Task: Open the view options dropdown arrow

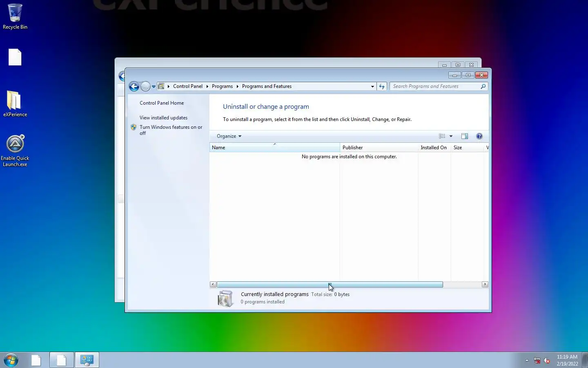Action: [451, 136]
